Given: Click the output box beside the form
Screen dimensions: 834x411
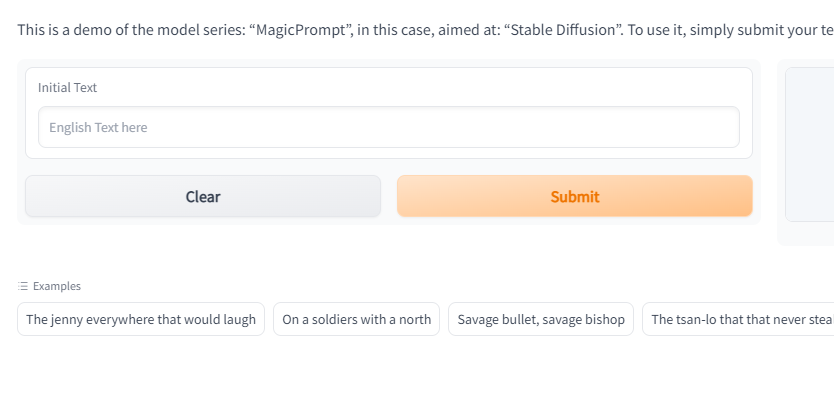Looking at the screenshot, I should pyautogui.click(x=810, y=145).
